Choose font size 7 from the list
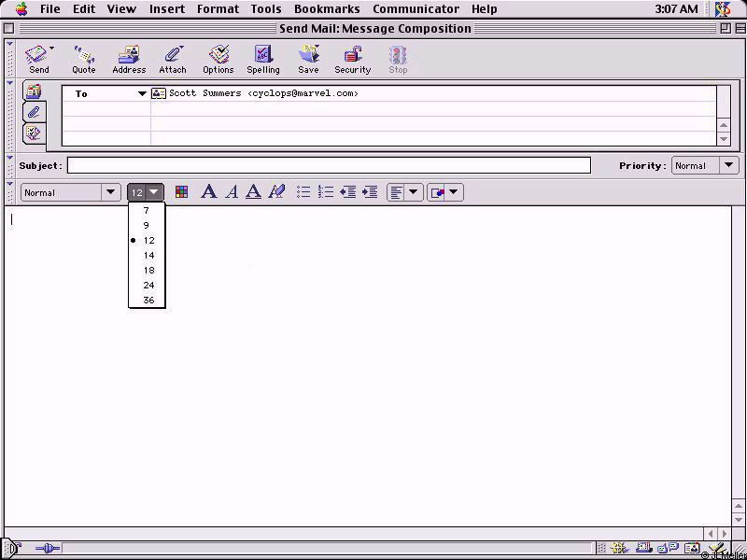The width and height of the screenshot is (747, 560). coord(147,211)
